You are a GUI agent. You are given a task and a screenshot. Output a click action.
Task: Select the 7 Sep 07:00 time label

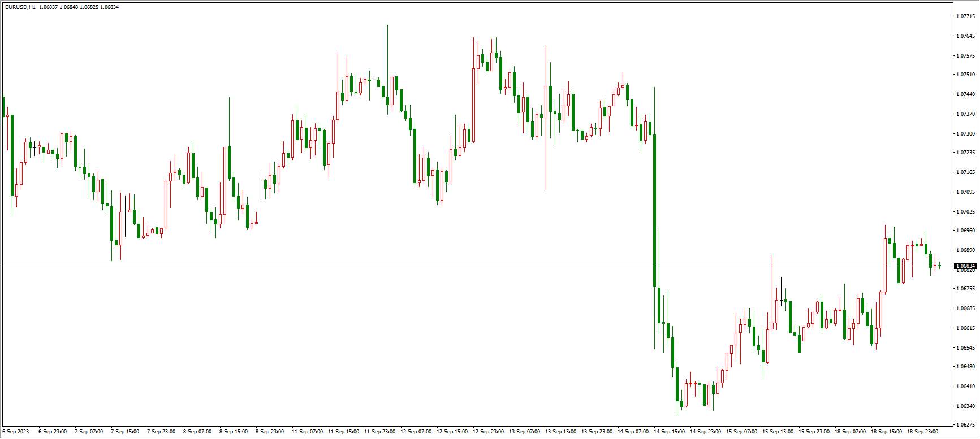[x=89, y=432]
